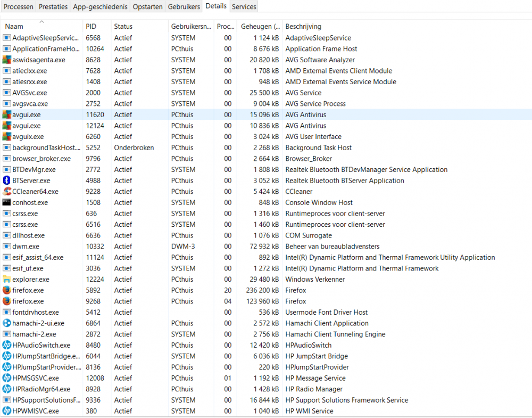Click the Beschrijving column header
The height and width of the screenshot is (418, 532).
click(303, 27)
